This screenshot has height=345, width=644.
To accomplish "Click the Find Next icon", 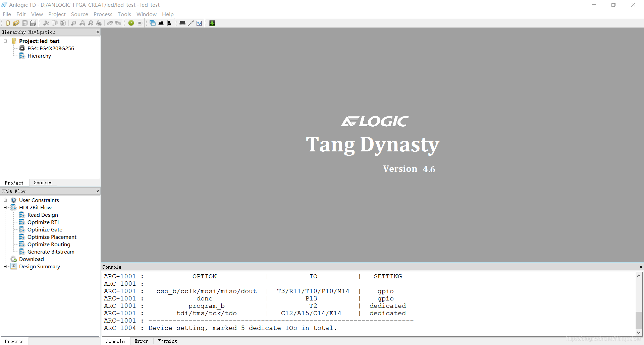I will [x=91, y=23].
